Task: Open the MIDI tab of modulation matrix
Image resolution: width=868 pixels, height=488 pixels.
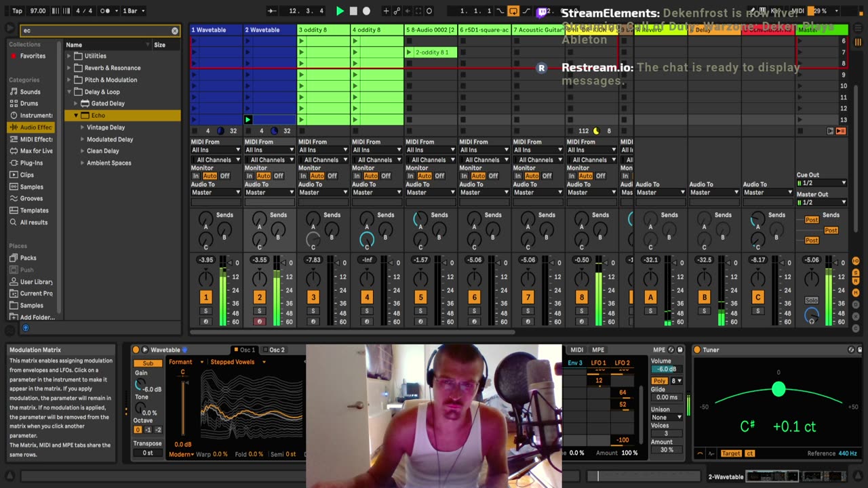Action: point(576,350)
